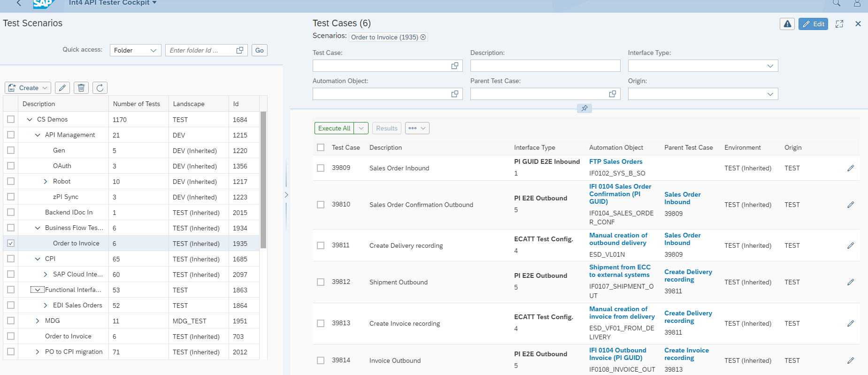Image resolution: width=868 pixels, height=375 pixels.
Task: Open the more options overflow menu
Action: pos(417,128)
